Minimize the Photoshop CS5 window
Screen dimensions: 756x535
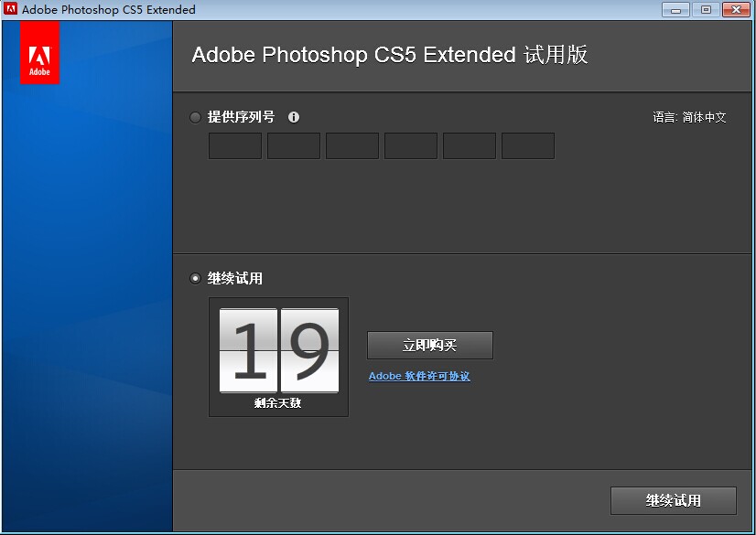coord(675,10)
